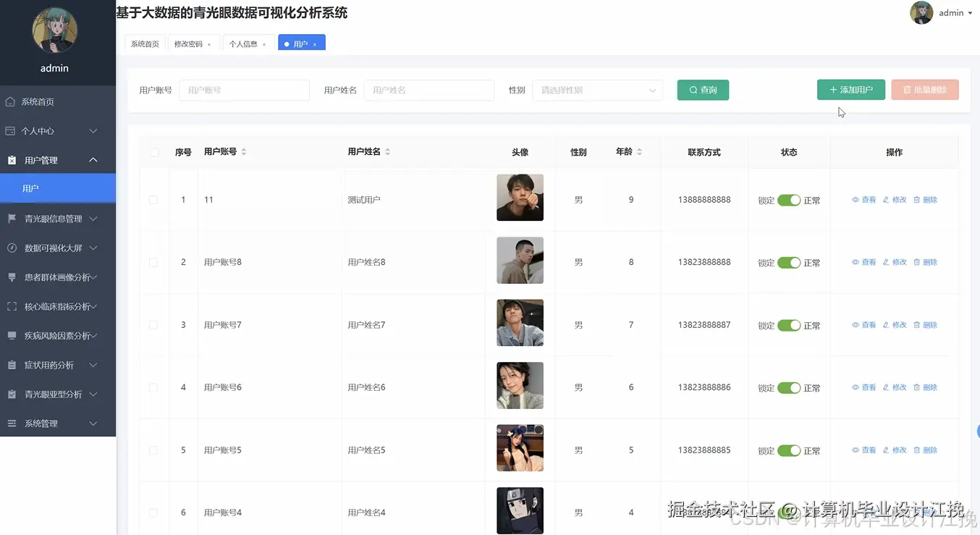Open the admin account dropdown
The height and width of the screenshot is (535, 980).
coord(955,13)
